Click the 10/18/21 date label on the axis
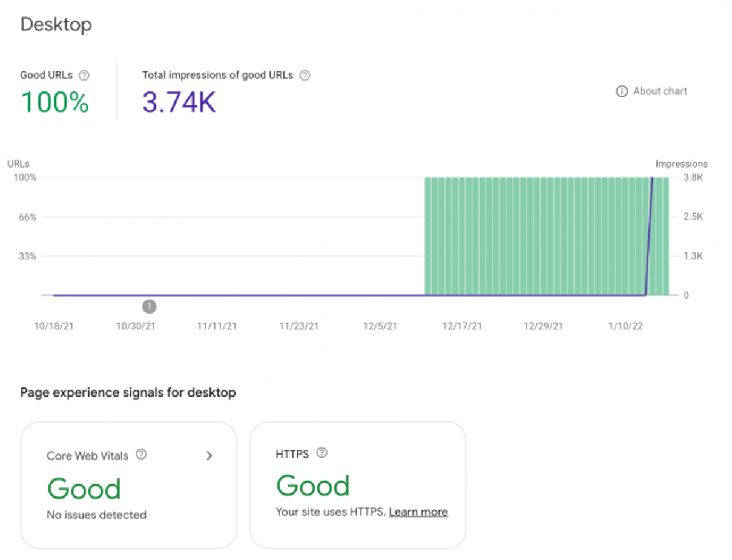Screen dimensions: 732x560 point(54,326)
